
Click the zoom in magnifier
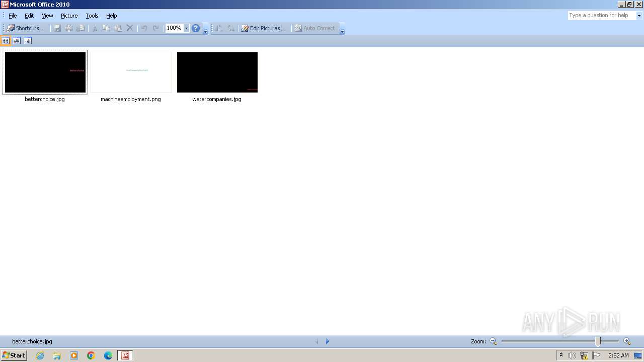pos(627,341)
